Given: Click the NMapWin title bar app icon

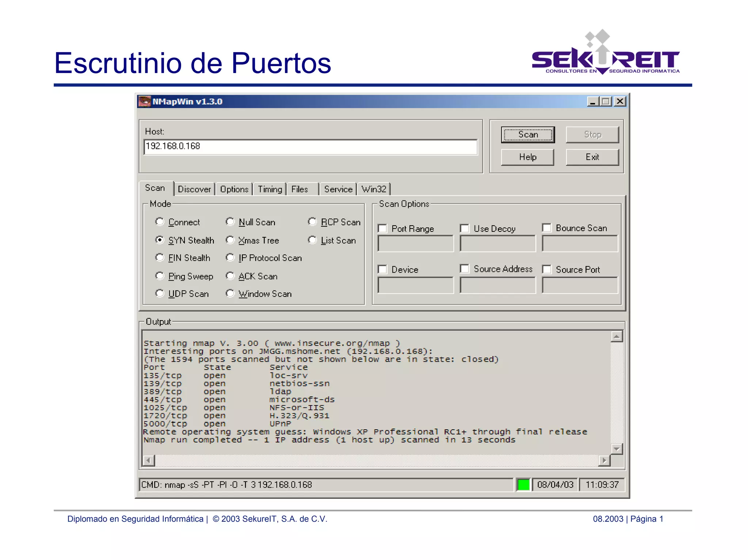Looking at the screenshot, I should tap(145, 101).
